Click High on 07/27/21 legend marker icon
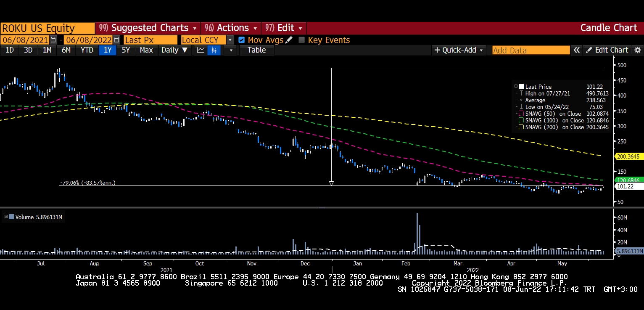Viewport: 644px width, 310px height. (x=522, y=93)
